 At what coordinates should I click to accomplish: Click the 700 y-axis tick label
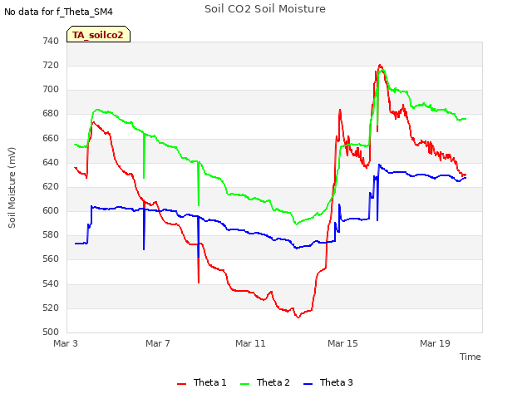(x=51, y=90)
